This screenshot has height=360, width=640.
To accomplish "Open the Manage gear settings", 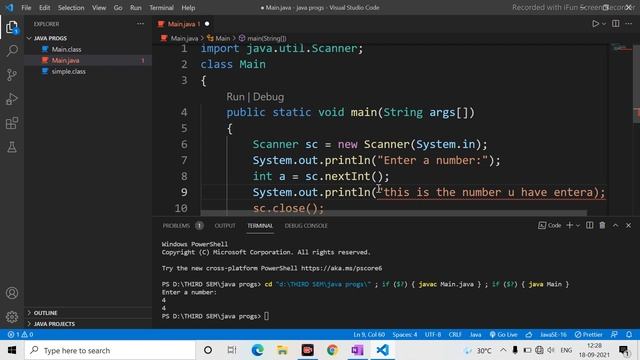I will click(x=12, y=317).
